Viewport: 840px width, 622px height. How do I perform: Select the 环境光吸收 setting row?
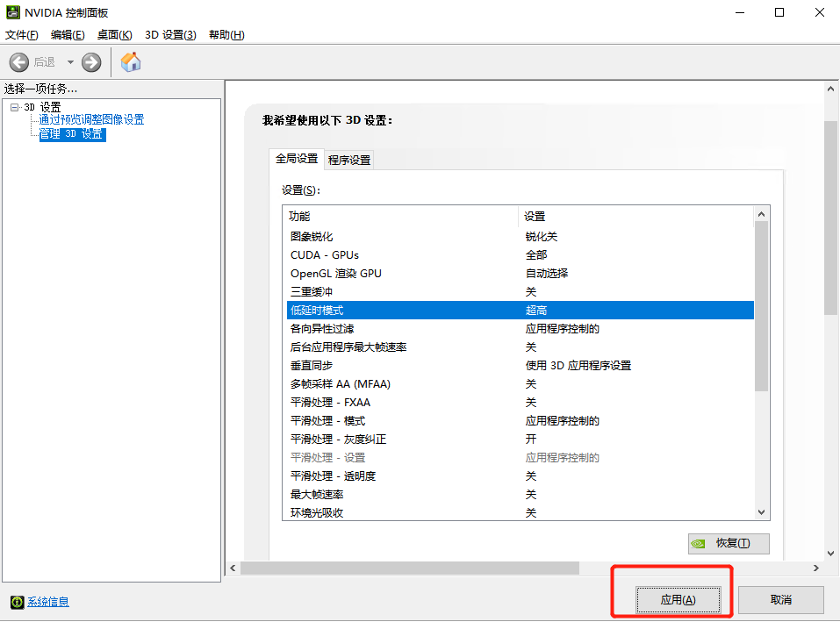point(521,513)
